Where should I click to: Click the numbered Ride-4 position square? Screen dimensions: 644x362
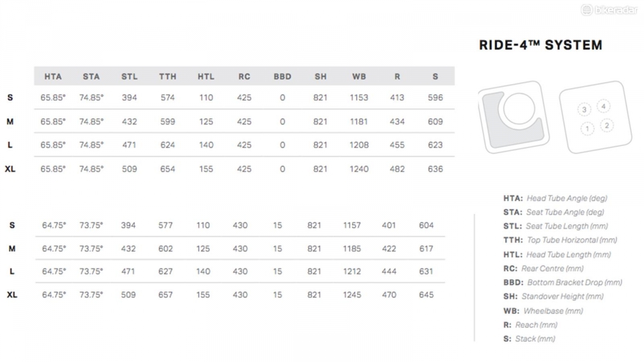click(x=596, y=117)
